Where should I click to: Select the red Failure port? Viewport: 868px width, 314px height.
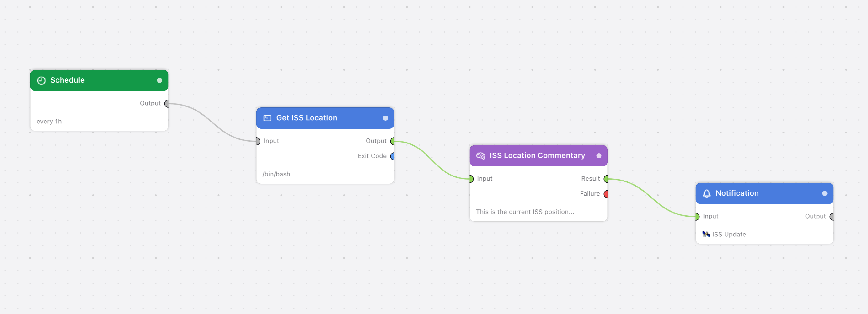click(x=606, y=194)
